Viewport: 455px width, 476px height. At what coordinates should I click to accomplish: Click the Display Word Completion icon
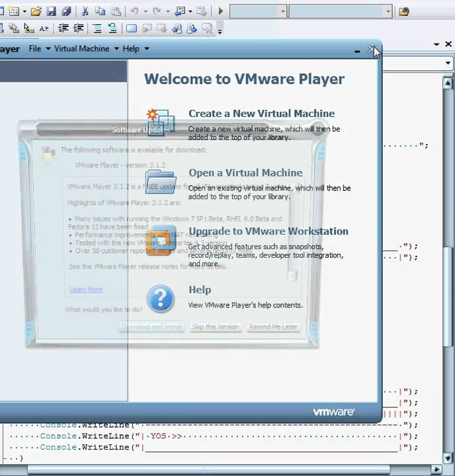tap(44, 28)
